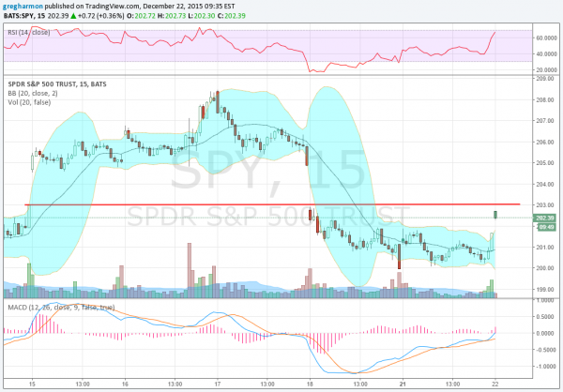Click the date 17 on time axis
Viewport: 563px width, 392px height.
point(218,384)
